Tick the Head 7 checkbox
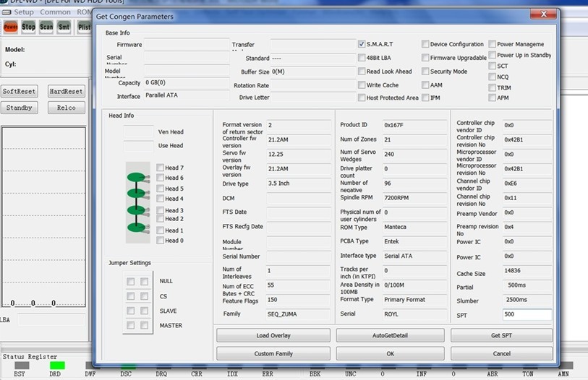The height and width of the screenshot is (380, 588). click(x=160, y=168)
